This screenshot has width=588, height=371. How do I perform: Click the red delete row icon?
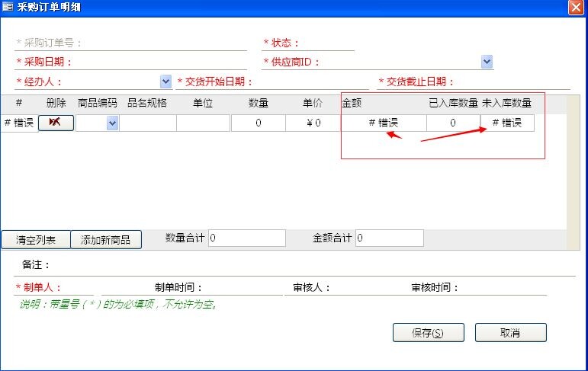click(x=55, y=123)
